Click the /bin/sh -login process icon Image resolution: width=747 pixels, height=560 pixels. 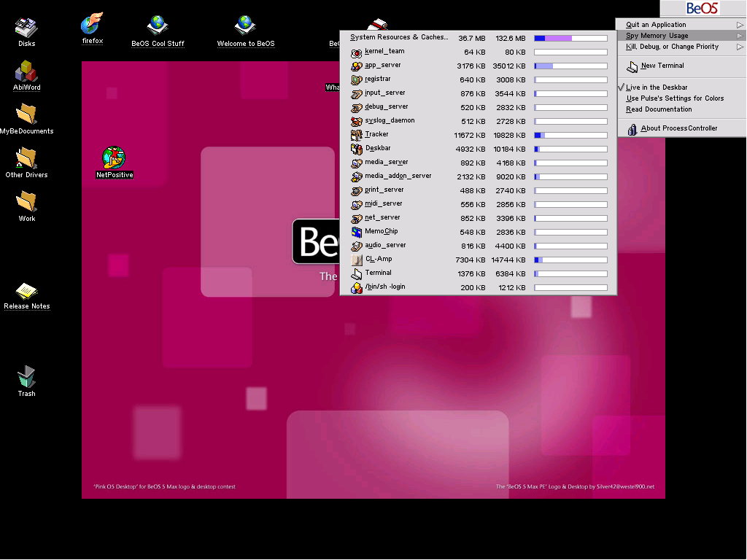point(356,287)
